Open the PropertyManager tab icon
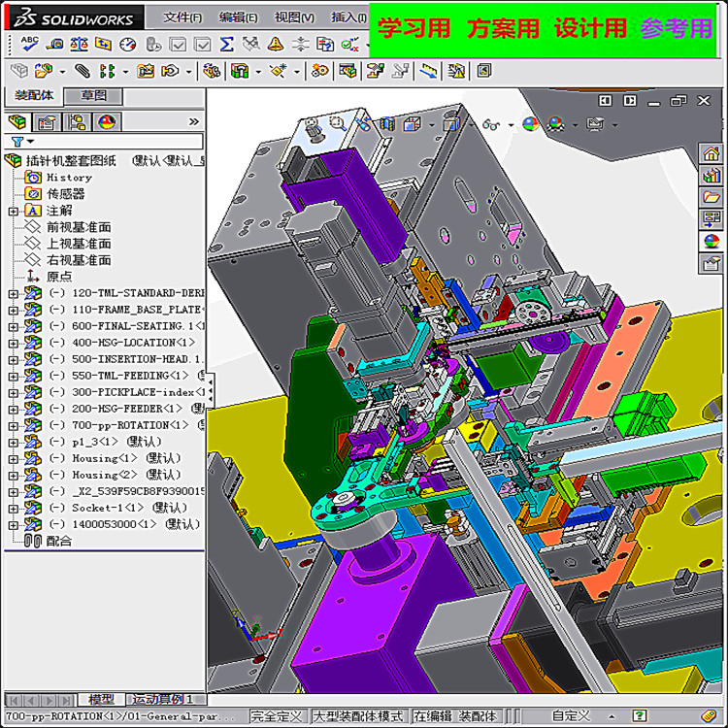This screenshot has width=728, height=728. point(48,122)
